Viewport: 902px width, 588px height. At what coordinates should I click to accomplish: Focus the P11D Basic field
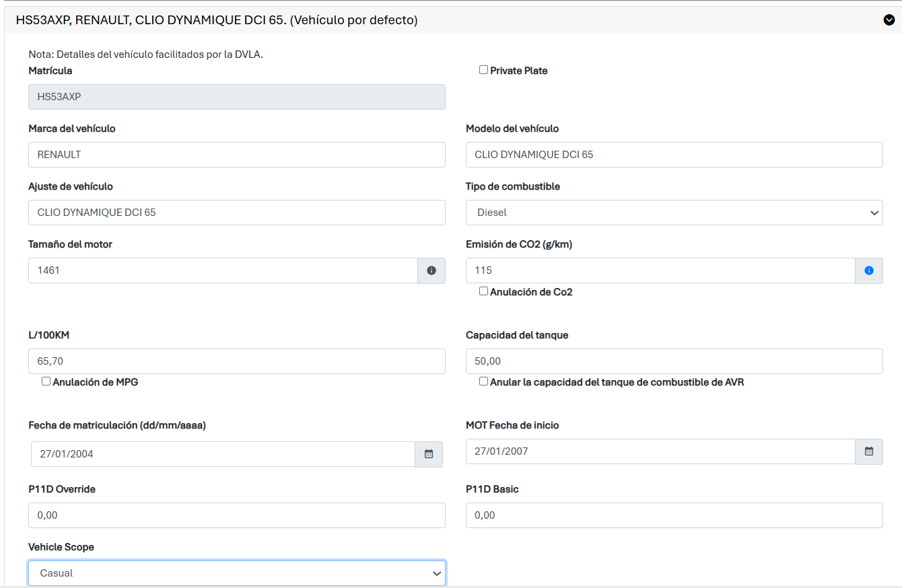click(674, 515)
